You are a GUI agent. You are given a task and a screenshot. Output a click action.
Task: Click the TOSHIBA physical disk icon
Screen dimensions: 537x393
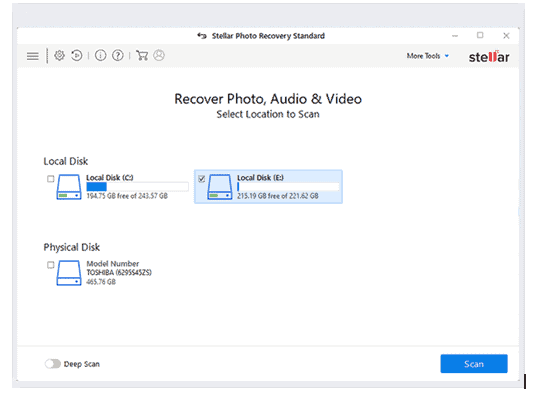tap(69, 273)
